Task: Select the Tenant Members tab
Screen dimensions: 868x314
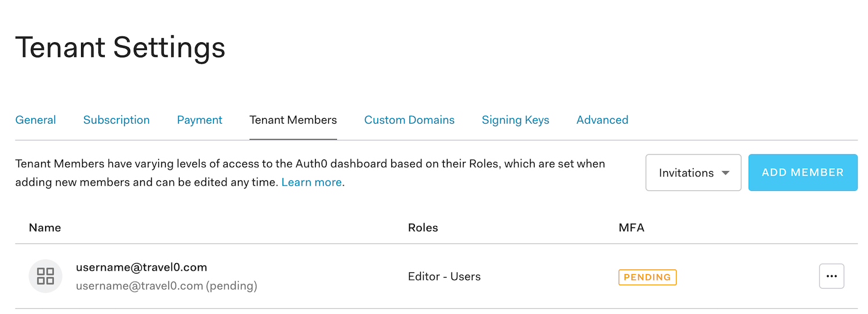Action: pyautogui.click(x=293, y=120)
